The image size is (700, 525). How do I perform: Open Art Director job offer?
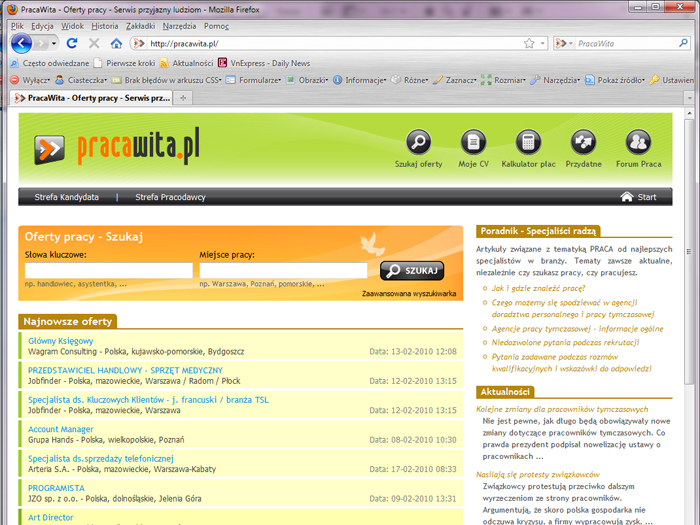tap(50, 517)
